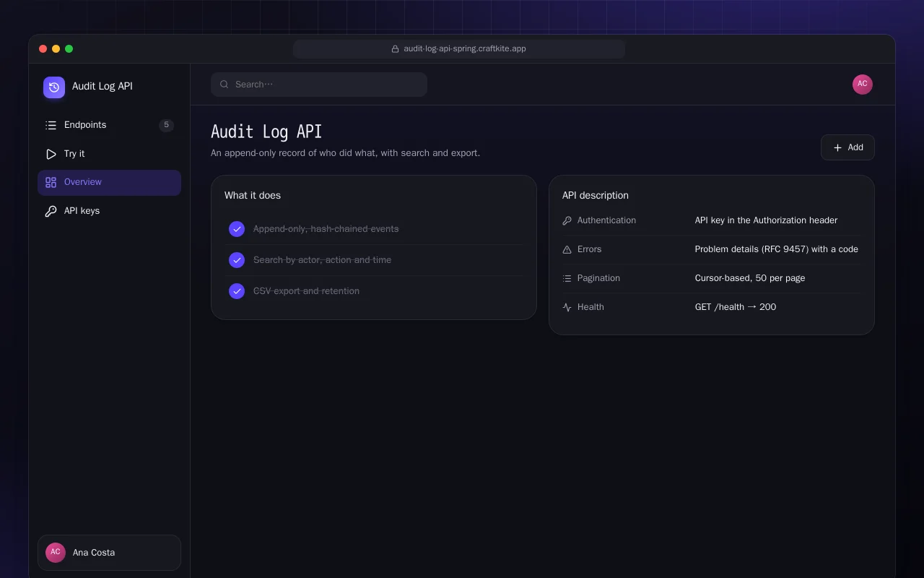Open the Endpoints list icon in sidebar
924x578 pixels.
[51, 125]
